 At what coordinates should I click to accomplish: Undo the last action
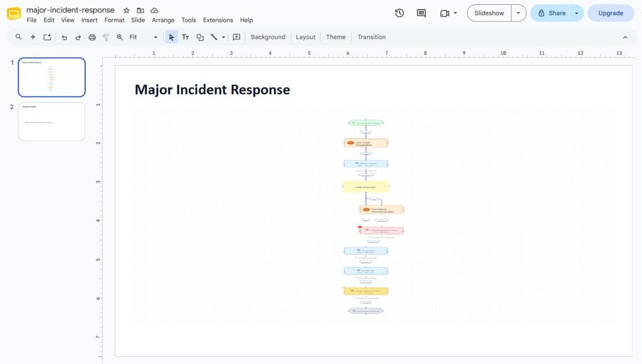(x=64, y=37)
